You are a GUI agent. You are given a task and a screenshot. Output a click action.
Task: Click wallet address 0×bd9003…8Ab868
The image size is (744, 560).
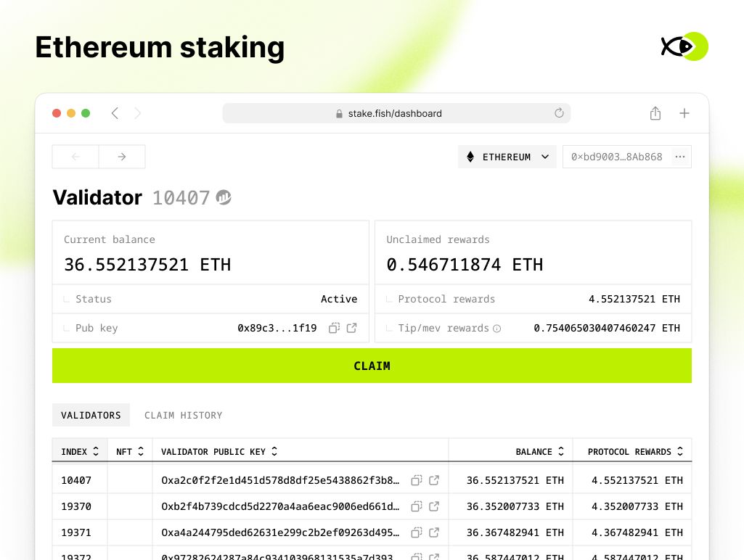(616, 157)
